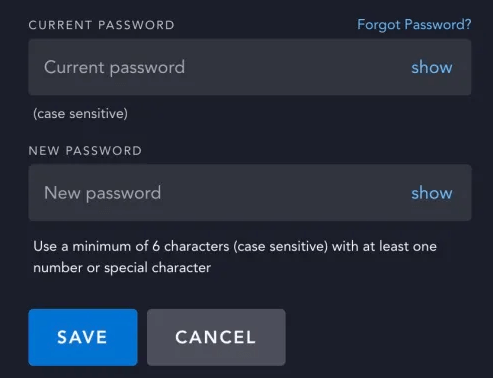Focus the Current password input field
This screenshot has height=378, width=493.
point(250,67)
